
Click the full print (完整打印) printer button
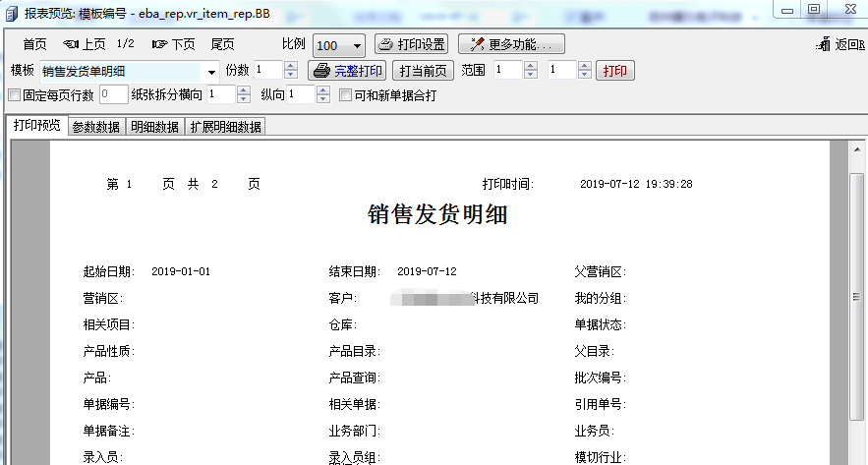(347, 71)
